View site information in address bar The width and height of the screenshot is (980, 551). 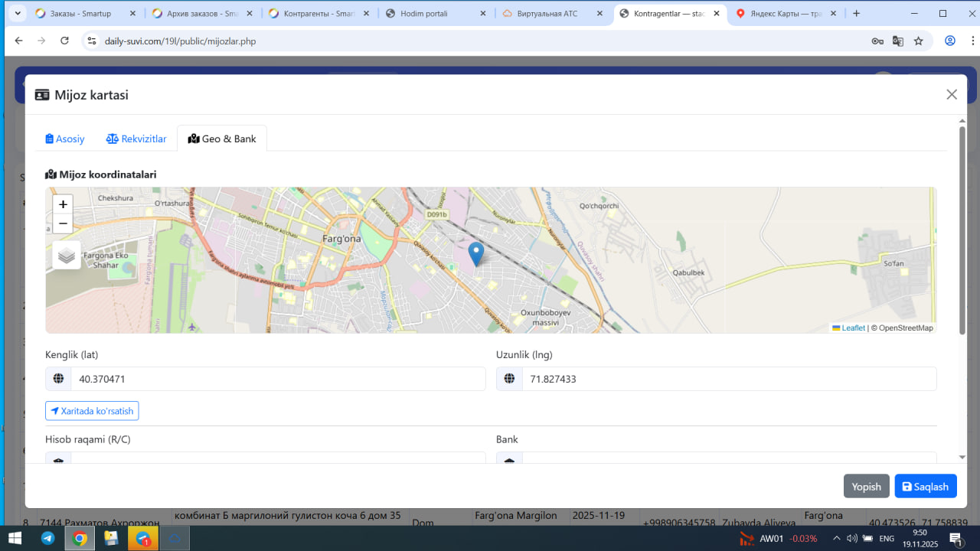point(91,41)
